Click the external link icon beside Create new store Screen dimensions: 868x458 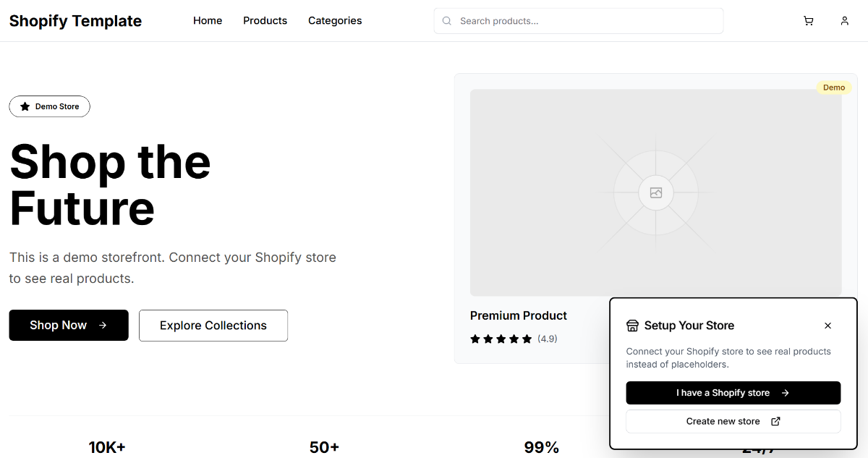tap(775, 421)
